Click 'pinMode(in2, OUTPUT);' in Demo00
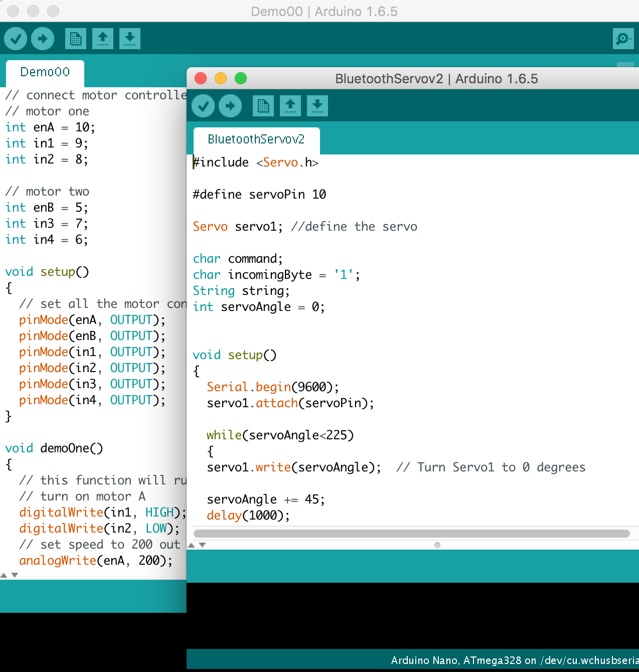The width and height of the screenshot is (639, 672). (92, 368)
